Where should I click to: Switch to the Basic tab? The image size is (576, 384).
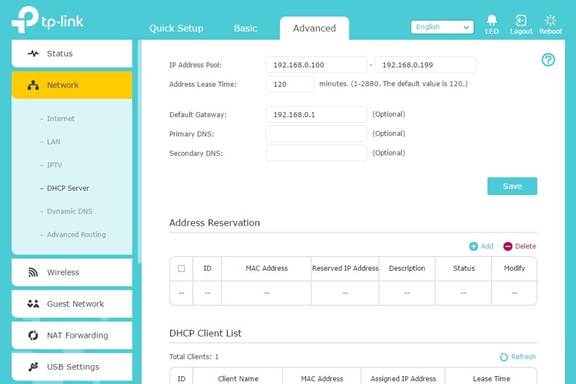click(x=245, y=28)
